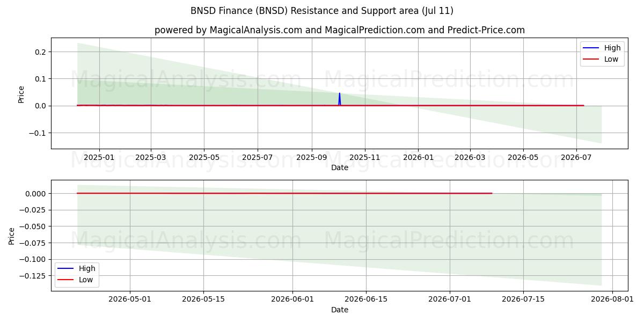Click the 2026-07-01 date tick label
The width and height of the screenshot is (644, 322).
450,299
